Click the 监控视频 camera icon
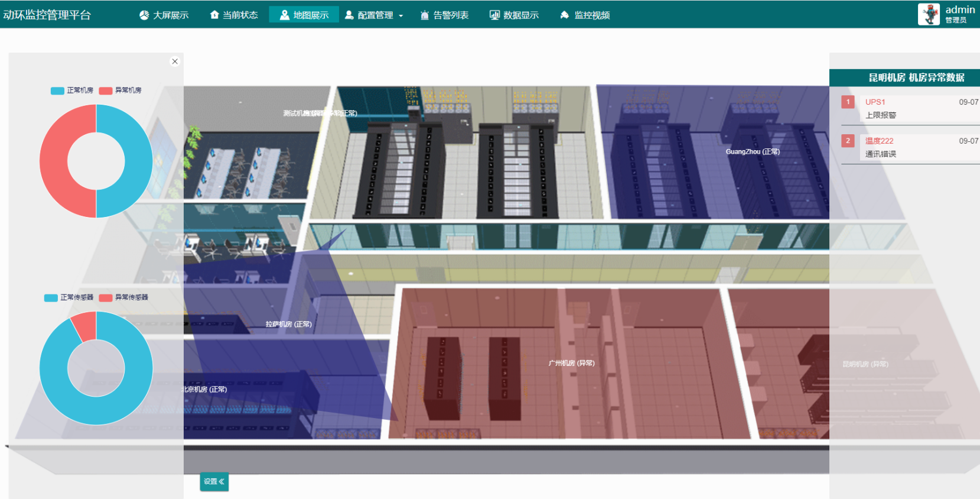 coord(565,15)
